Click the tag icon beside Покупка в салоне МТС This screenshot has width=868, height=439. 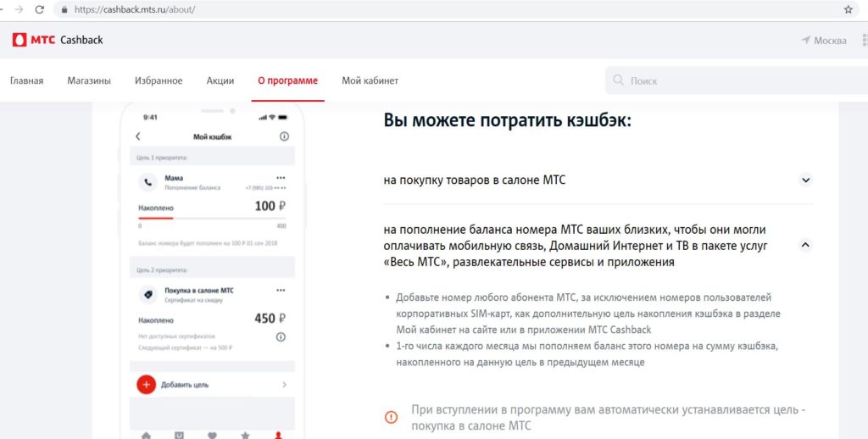tap(147, 295)
